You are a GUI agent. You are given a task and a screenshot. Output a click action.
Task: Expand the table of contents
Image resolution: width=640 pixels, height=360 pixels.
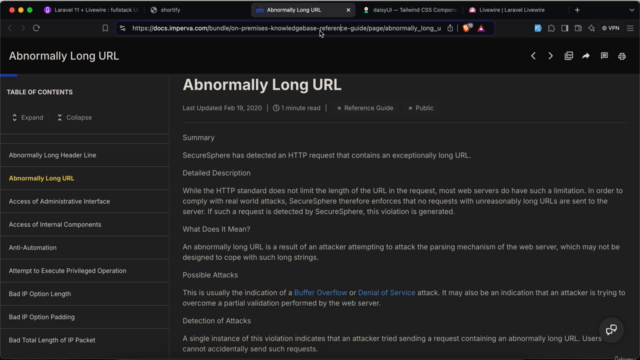[27, 118]
